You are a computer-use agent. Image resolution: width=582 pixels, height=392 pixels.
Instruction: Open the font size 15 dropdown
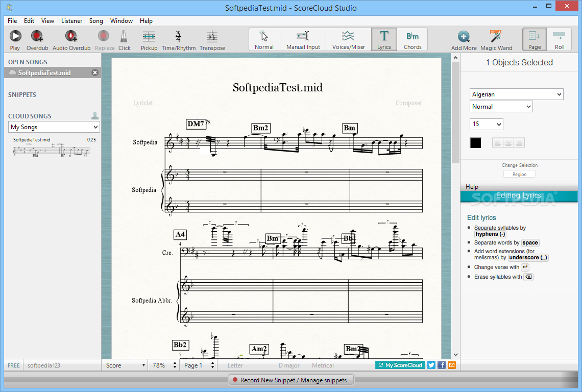486,124
